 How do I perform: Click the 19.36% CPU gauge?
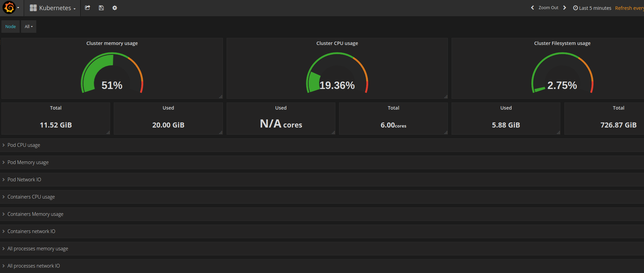coord(337,73)
